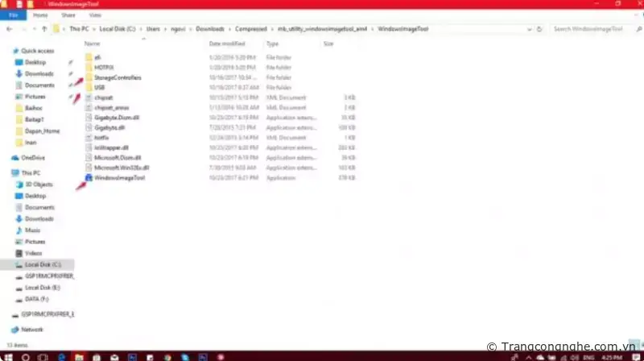This screenshot has height=361, width=644.
Task: Click the Windows Start button
Action: tap(7, 355)
